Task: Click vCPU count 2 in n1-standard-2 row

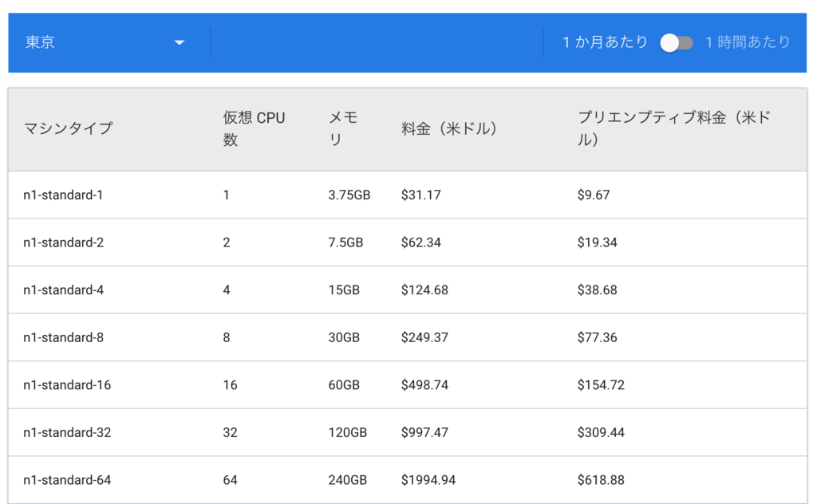Action: [226, 242]
